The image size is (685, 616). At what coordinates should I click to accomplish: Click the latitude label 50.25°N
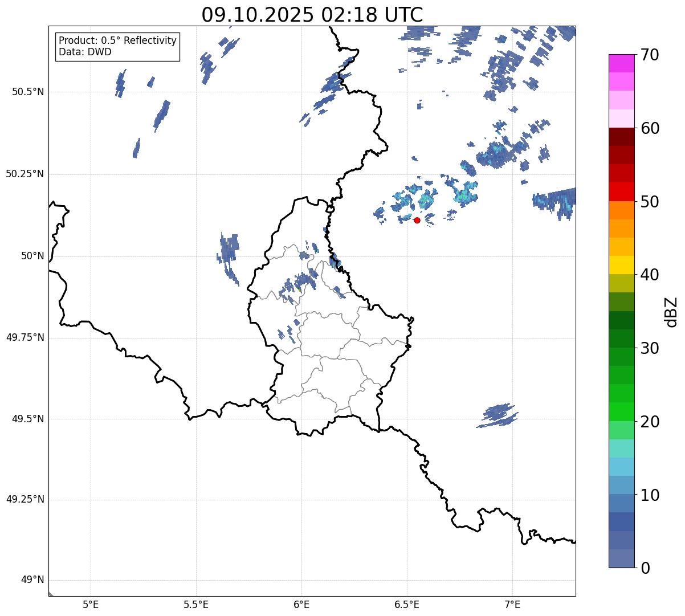coord(25,174)
